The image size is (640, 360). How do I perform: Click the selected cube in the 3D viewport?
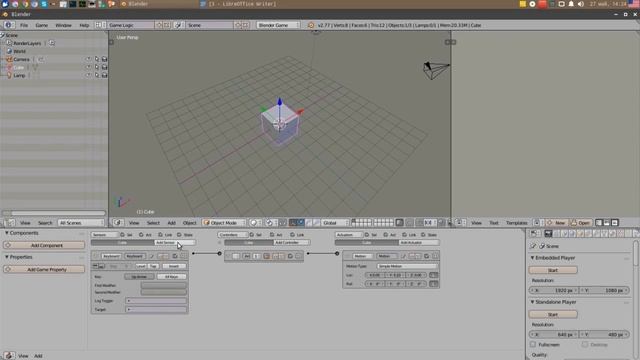point(280,124)
